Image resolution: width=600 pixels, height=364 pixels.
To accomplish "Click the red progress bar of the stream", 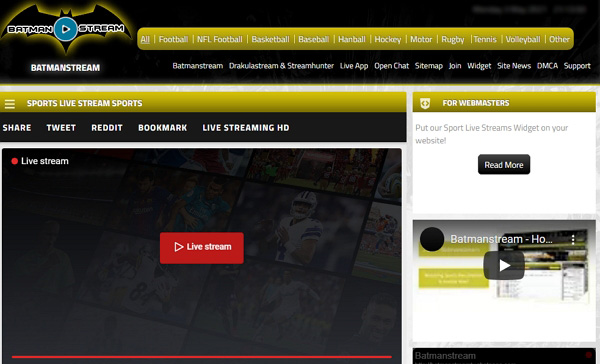I will (202, 357).
